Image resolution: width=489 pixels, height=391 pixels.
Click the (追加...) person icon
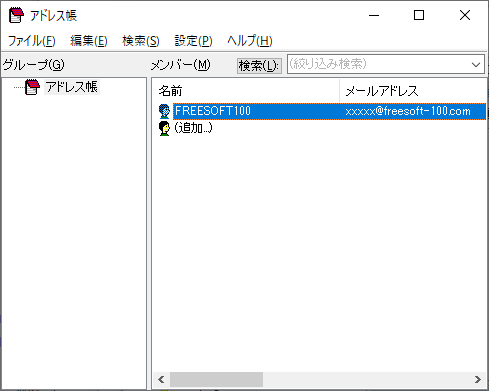click(x=164, y=128)
